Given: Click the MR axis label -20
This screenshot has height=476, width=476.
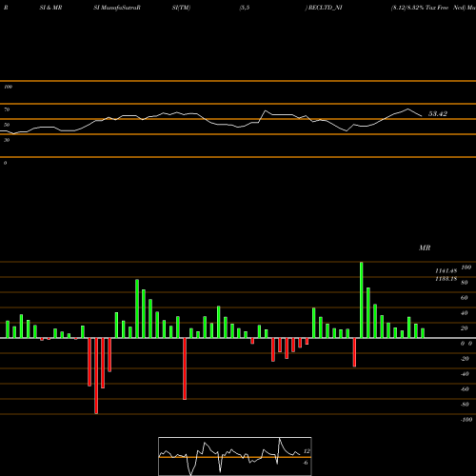Looking at the screenshot, I should (465, 359).
